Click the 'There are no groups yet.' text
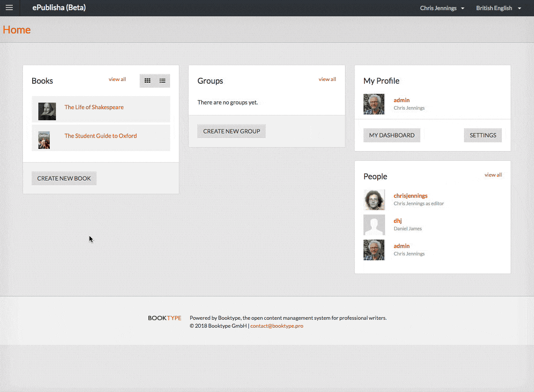Image resolution: width=534 pixels, height=392 pixels. (x=227, y=102)
